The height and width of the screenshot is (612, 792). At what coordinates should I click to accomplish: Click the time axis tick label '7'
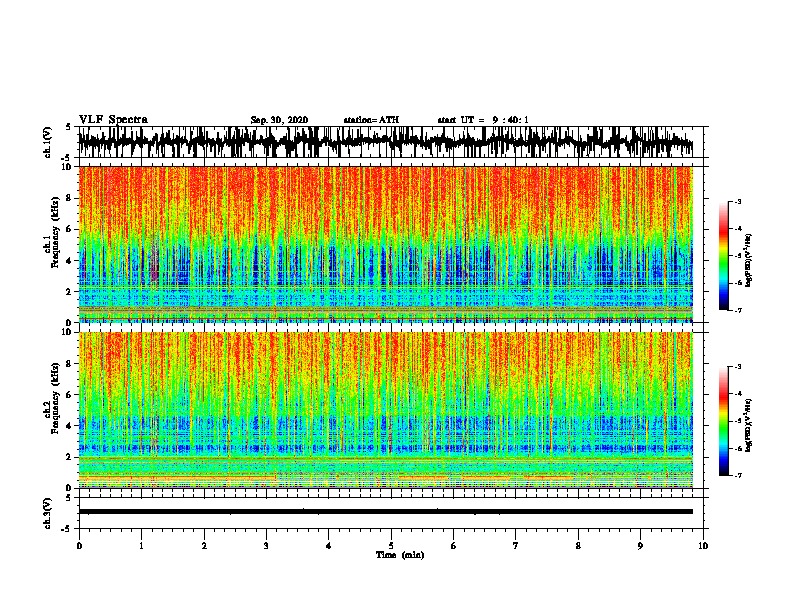coord(516,546)
